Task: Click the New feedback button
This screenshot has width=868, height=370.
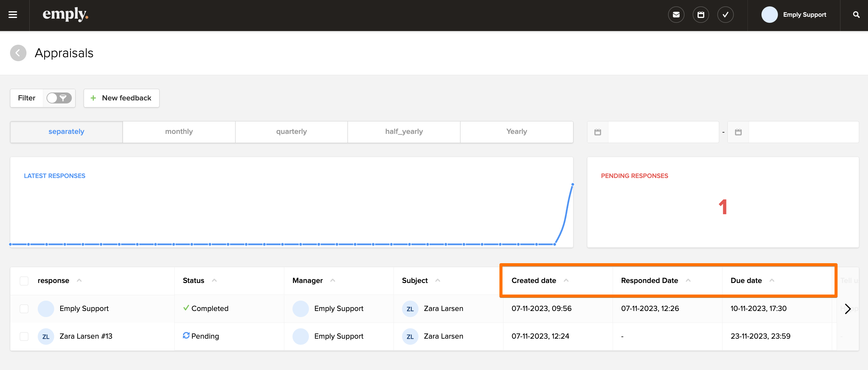Action: coord(121,98)
